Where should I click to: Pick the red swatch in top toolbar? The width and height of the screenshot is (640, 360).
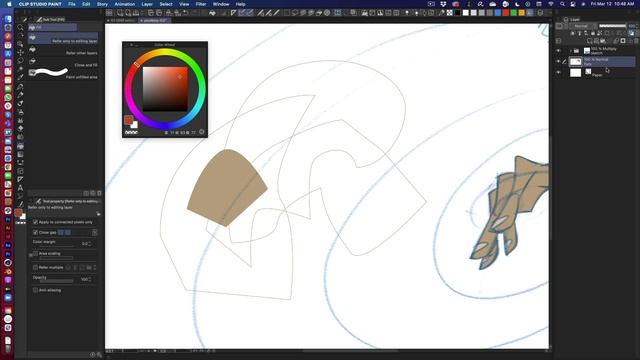click(506, 13)
